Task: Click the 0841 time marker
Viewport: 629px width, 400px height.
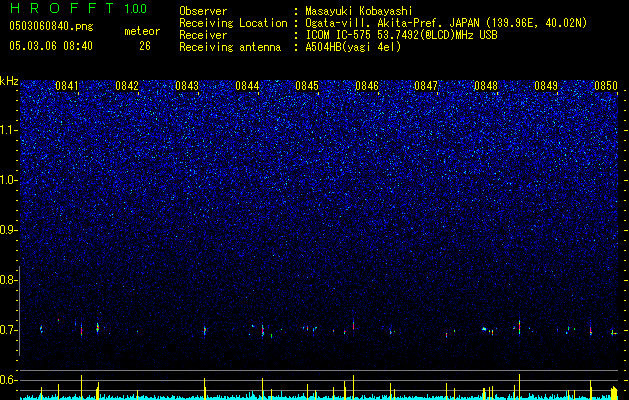Action: [x=67, y=86]
